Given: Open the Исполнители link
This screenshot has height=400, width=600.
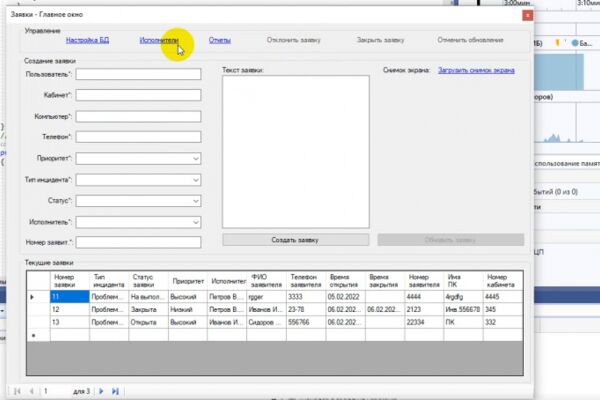Looking at the screenshot, I should [159, 40].
